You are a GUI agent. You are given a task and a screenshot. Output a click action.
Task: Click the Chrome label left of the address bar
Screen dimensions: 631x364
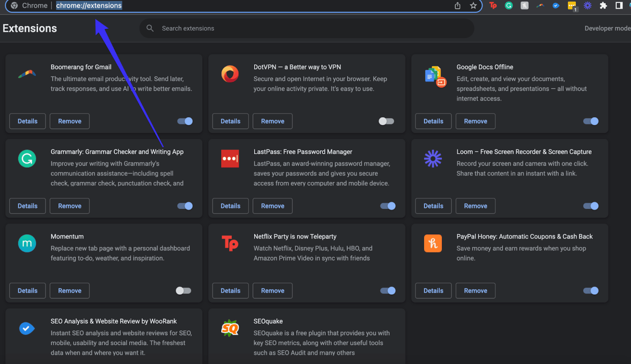[35, 6]
